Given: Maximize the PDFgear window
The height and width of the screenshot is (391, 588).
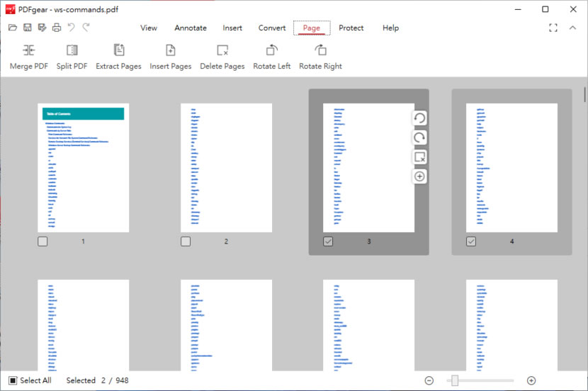Looking at the screenshot, I should [x=545, y=9].
